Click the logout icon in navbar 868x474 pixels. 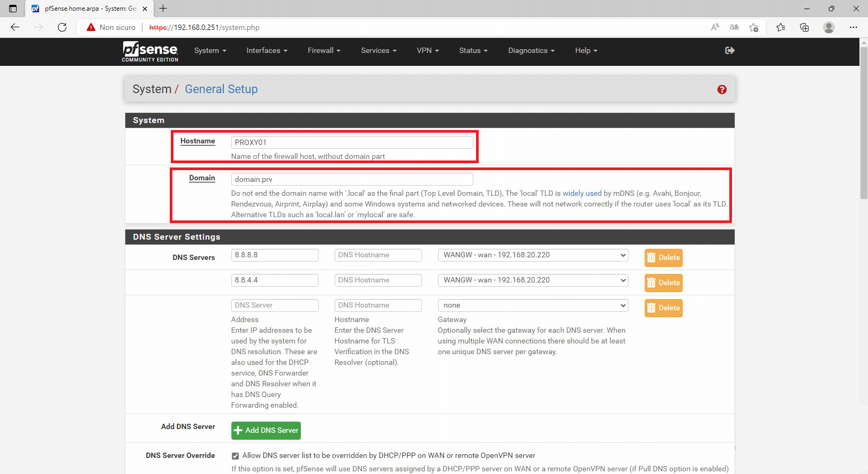point(730,50)
